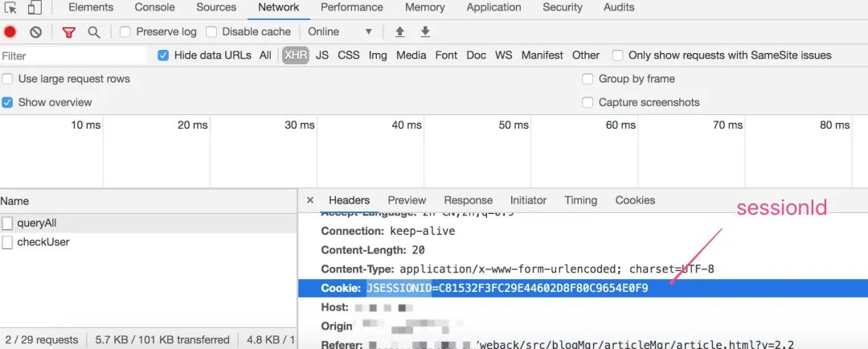Viewport: 868px width, 349px height.
Task: Switch to the Console tab
Action: tap(154, 7)
